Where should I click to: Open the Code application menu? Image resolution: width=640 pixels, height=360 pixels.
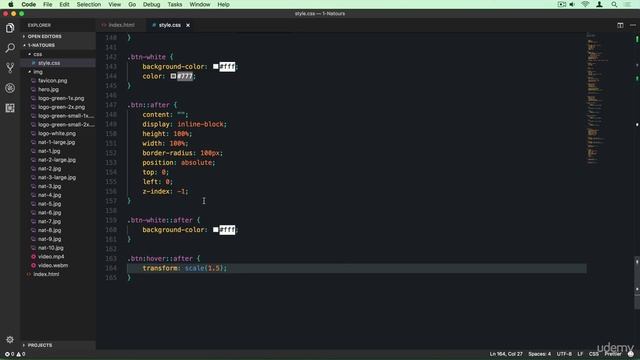tap(29, 4)
